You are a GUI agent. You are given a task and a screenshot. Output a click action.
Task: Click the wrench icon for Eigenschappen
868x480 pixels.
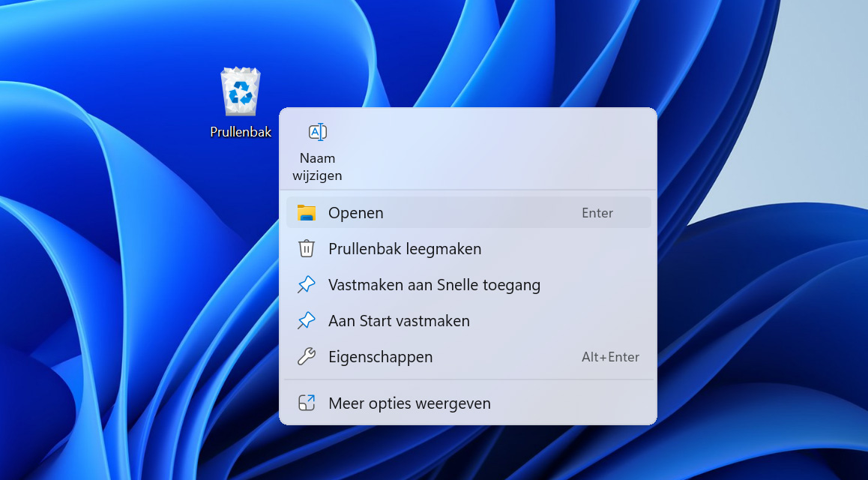[306, 356]
